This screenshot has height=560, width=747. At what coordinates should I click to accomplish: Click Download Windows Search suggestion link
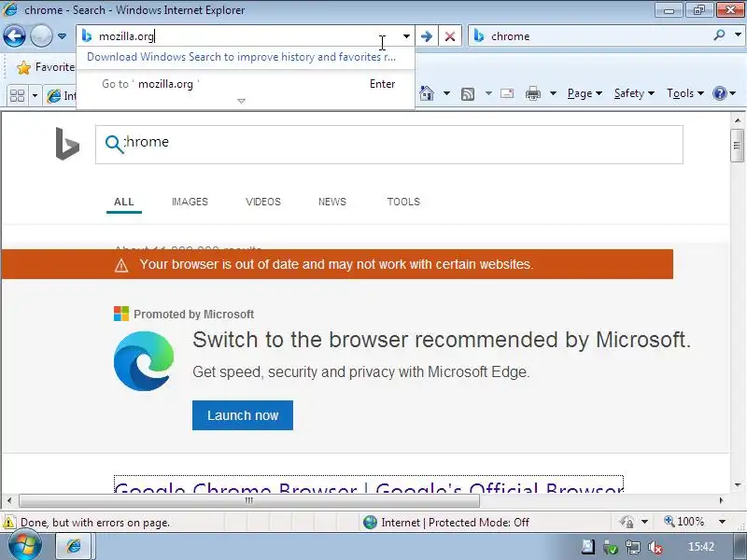tap(241, 57)
